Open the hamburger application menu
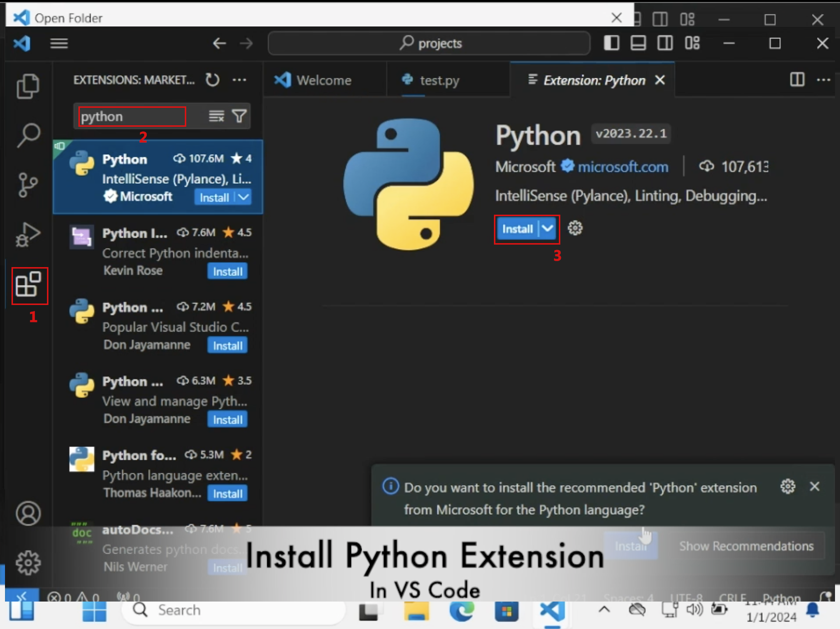Screen dimensions: 840x629 tap(59, 43)
